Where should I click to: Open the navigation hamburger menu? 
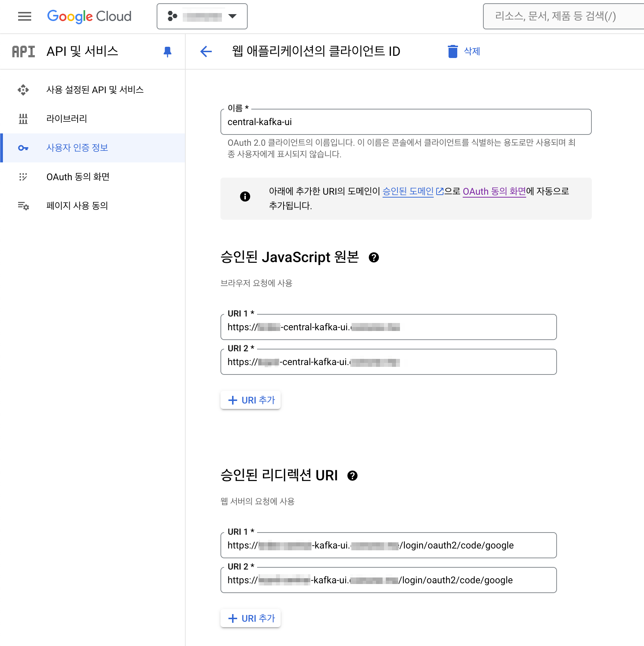point(24,16)
